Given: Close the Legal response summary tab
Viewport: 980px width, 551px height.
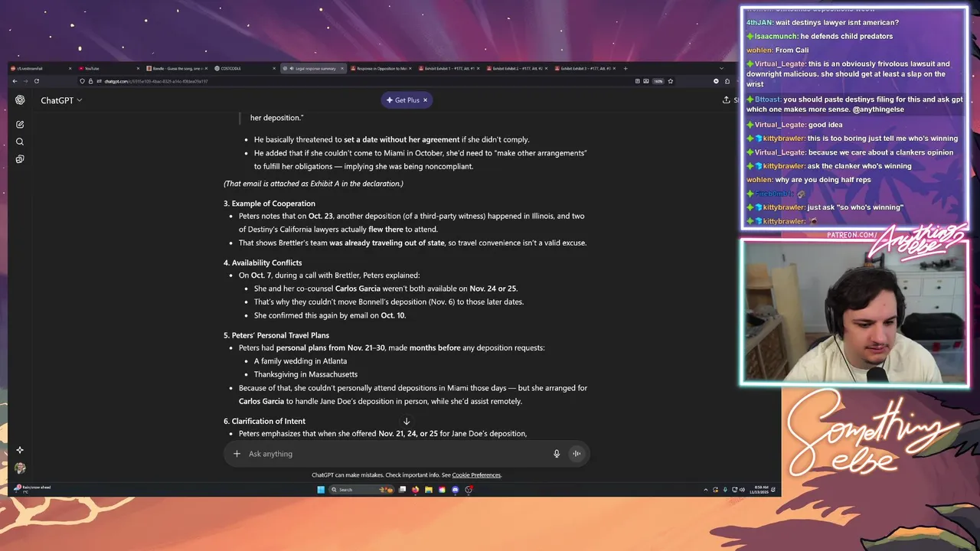Looking at the screenshot, I should pyautogui.click(x=341, y=68).
